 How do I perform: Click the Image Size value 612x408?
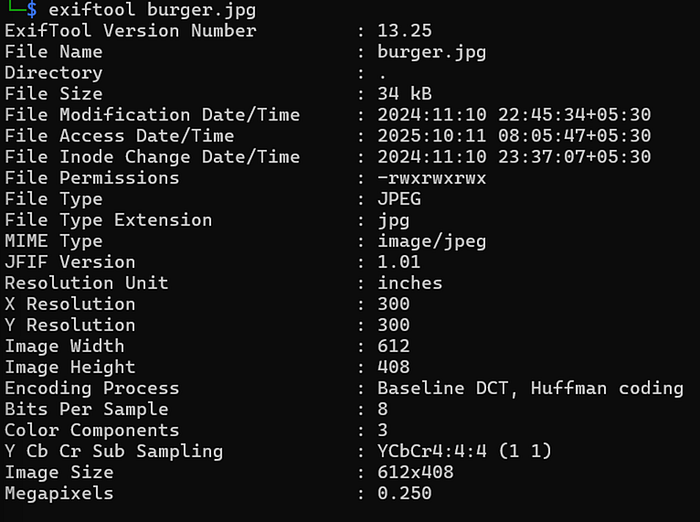click(x=415, y=472)
